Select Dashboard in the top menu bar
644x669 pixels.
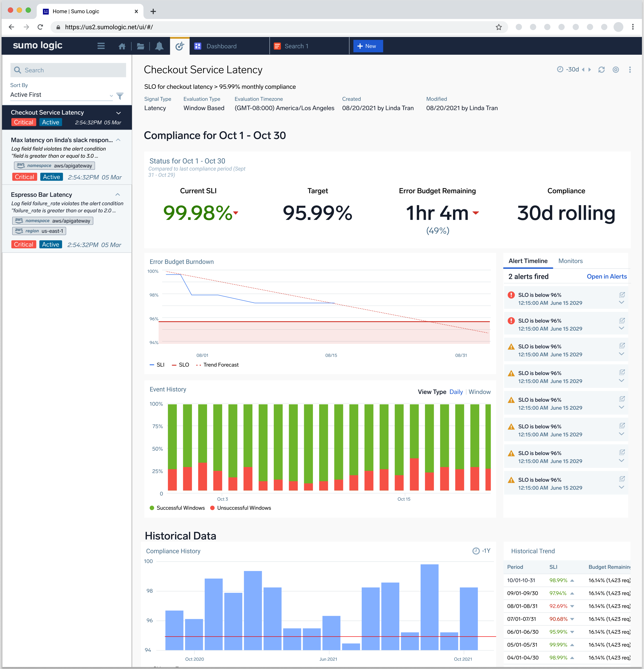point(221,46)
